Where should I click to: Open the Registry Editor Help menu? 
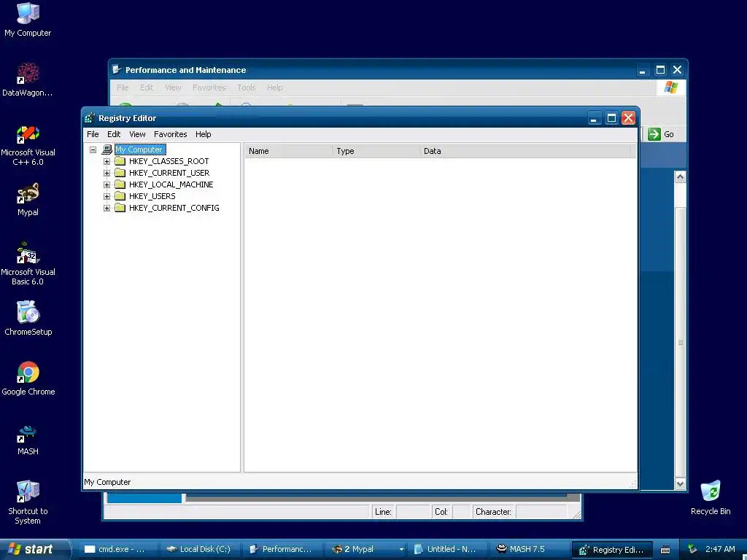203,134
